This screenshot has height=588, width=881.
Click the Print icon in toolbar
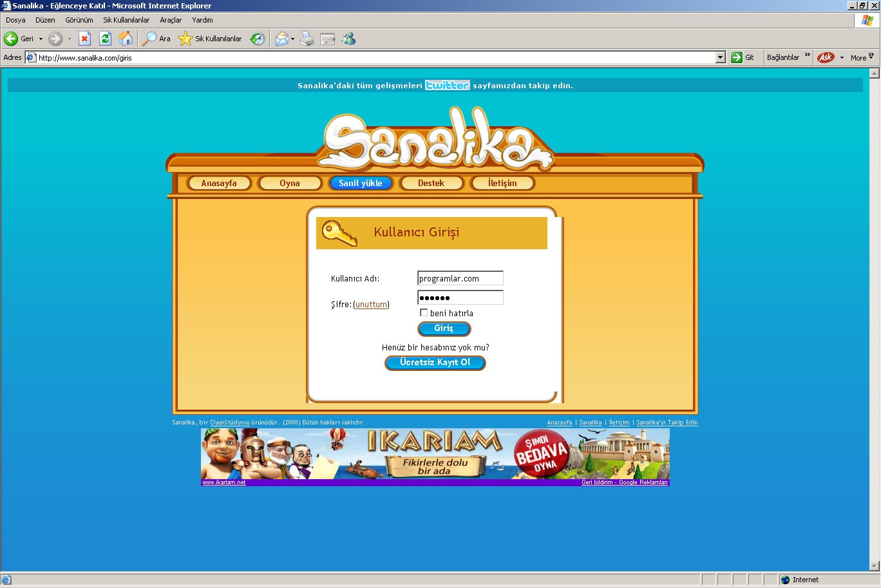tap(307, 39)
